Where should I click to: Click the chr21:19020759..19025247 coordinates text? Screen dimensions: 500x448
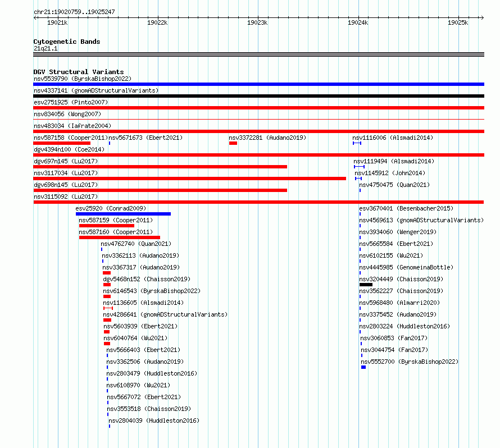click(74, 12)
